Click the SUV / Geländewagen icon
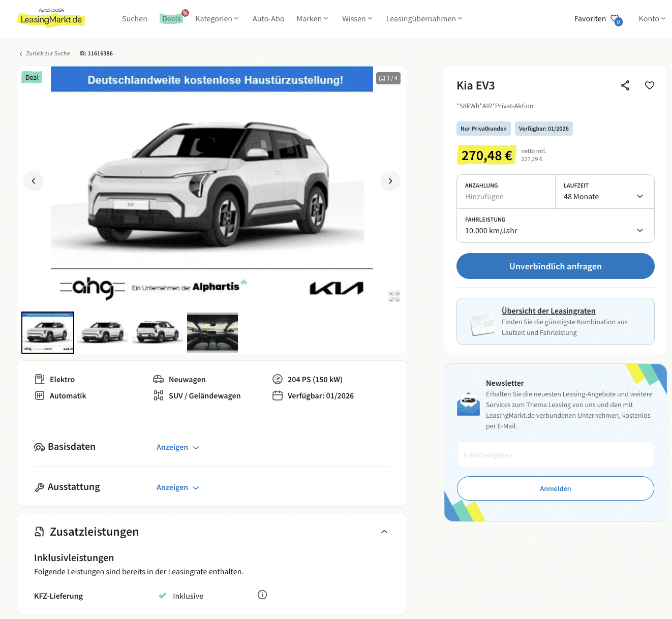Viewport: 672px width, 619px height. tap(159, 395)
